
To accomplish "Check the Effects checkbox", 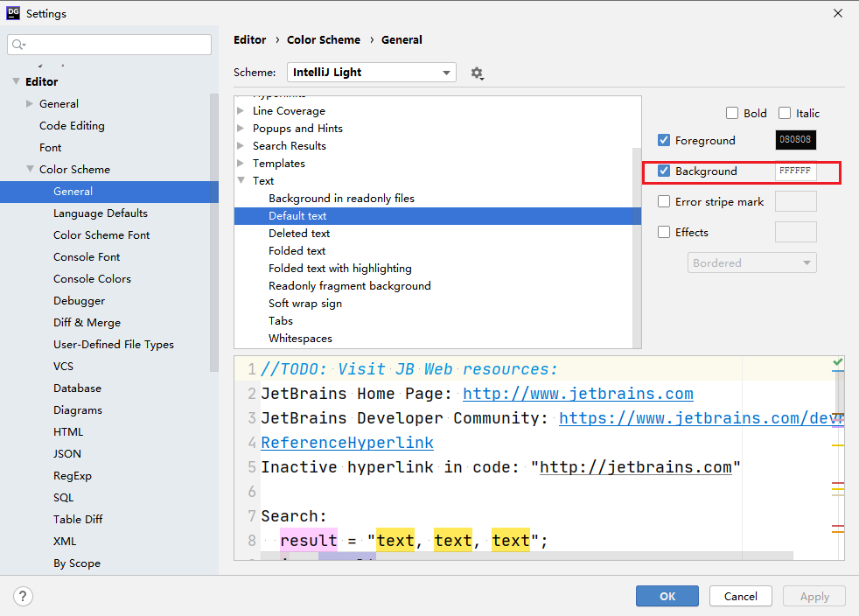I will 664,233.
